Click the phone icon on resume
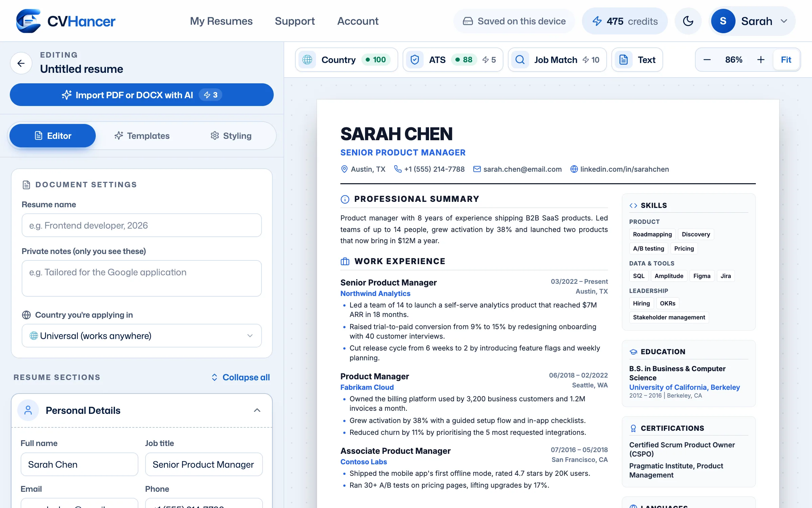The height and width of the screenshot is (508, 812). 398,169
